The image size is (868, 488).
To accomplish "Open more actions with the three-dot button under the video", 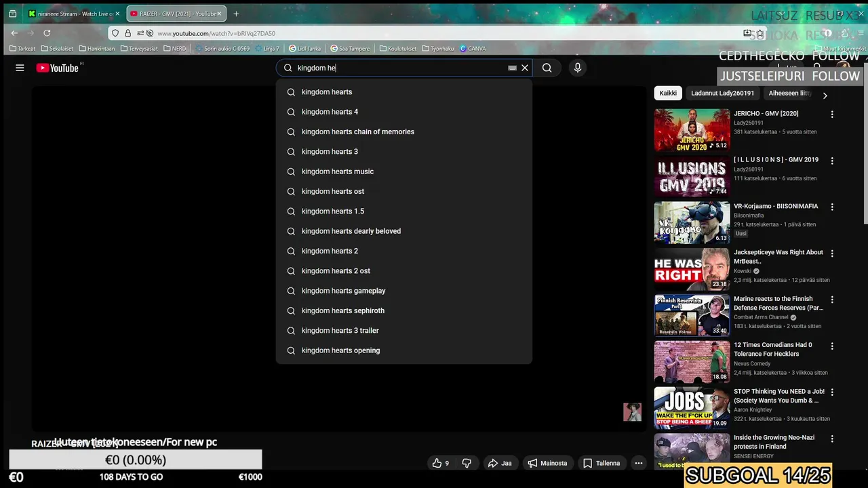I will pyautogui.click(x=639, y=463).
